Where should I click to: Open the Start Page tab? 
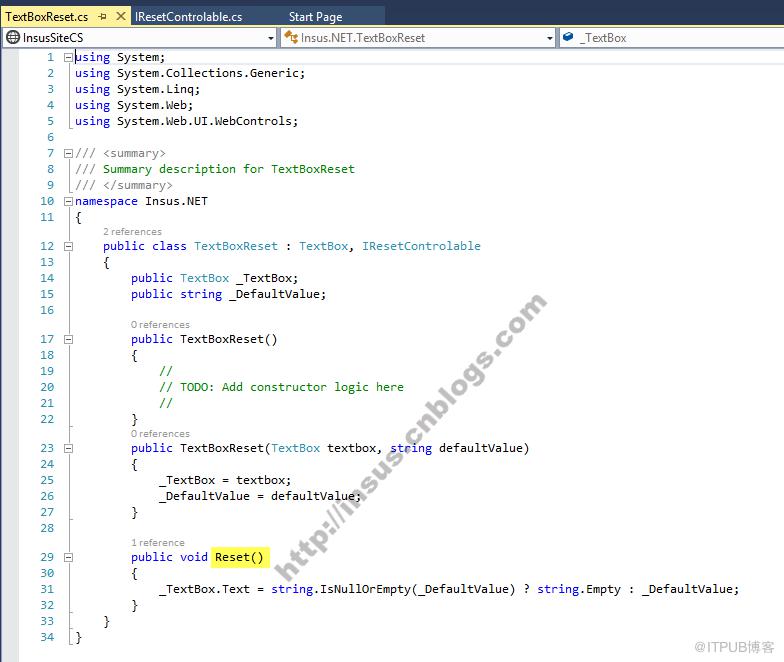pyautogui.click(x=316, y=16)
